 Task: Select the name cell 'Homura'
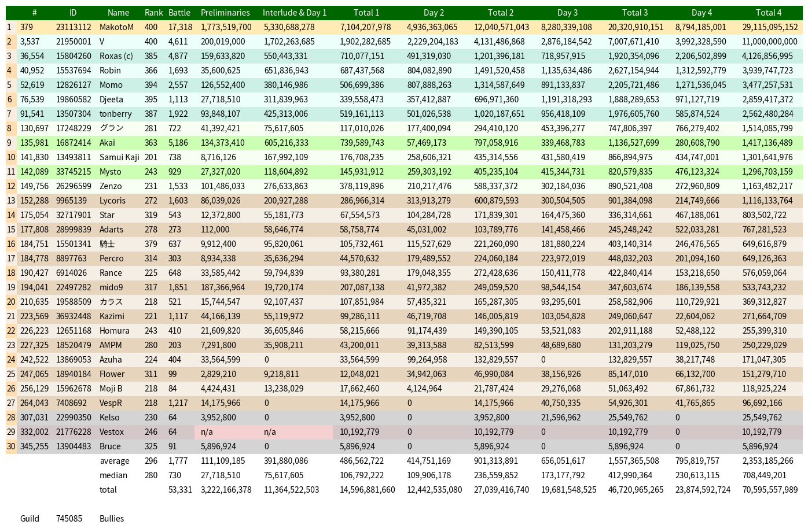click(x=114, y=331)
